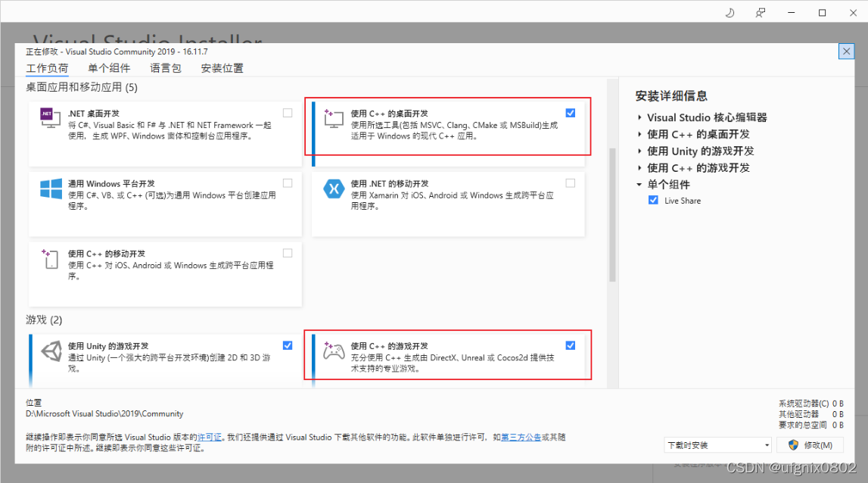The height and width of the screenshot is (483, 868).
Task: Check the 通用 Windows 平台开发 checkbox
Action: [x=288, y=183]
